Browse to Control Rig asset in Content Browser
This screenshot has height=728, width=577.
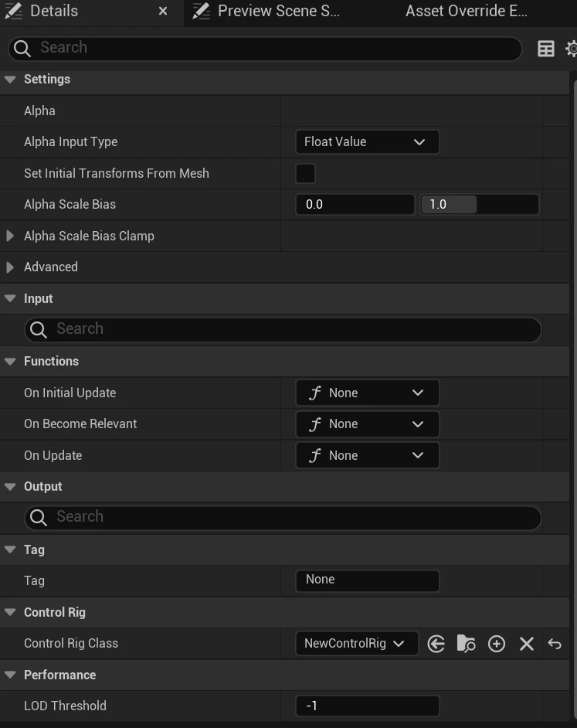[x=466, y=644]
